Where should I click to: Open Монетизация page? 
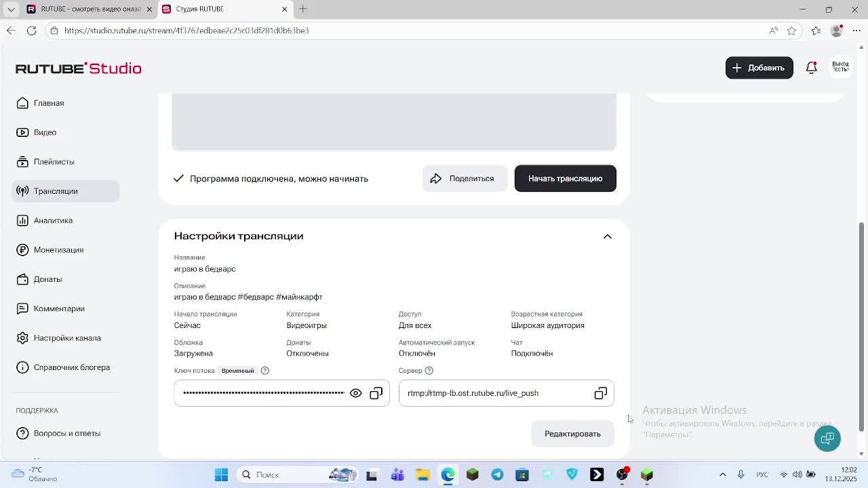(x=66, y=250)
